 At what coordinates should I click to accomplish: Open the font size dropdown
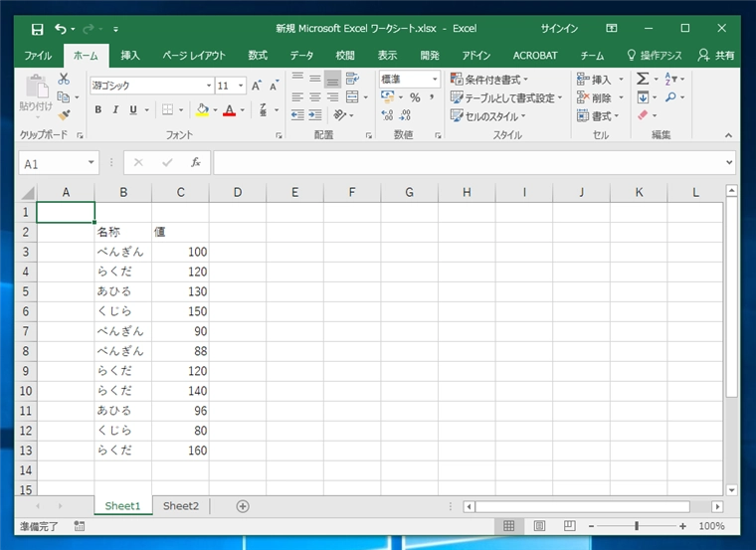(x=241, y=86)
